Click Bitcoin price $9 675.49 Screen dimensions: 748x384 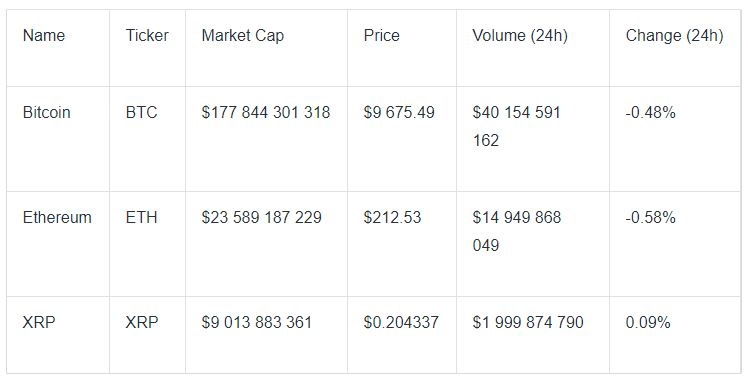(x=399, y=113)
